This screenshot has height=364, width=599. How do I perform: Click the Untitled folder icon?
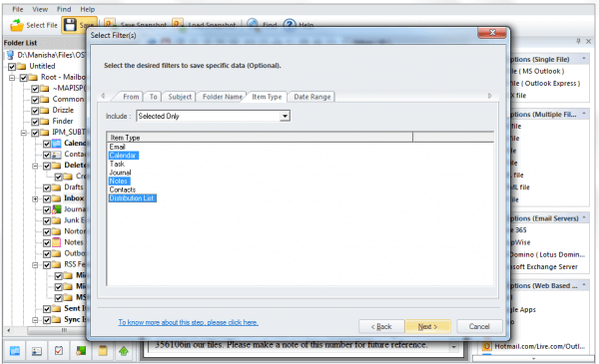tap(21, 67)
